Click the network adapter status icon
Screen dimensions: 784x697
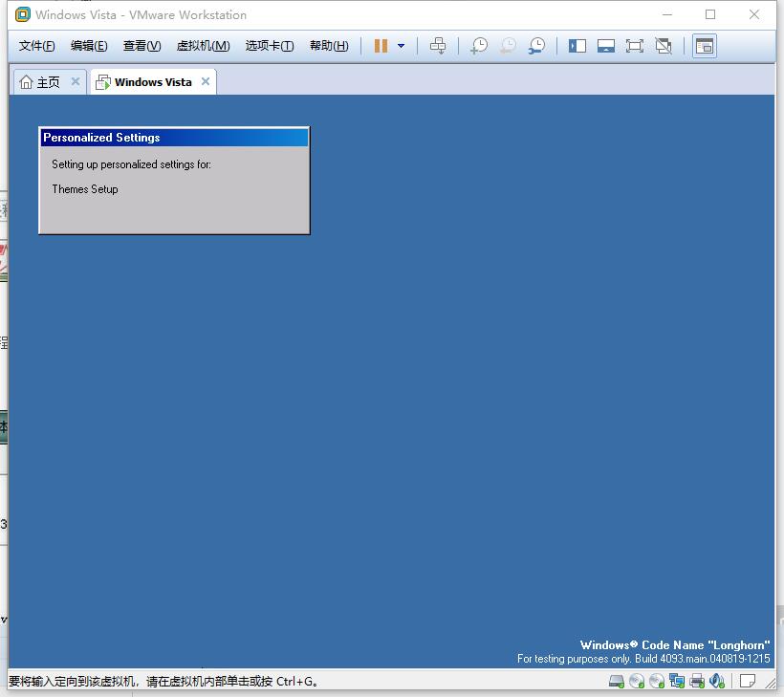tap(677, 681)
